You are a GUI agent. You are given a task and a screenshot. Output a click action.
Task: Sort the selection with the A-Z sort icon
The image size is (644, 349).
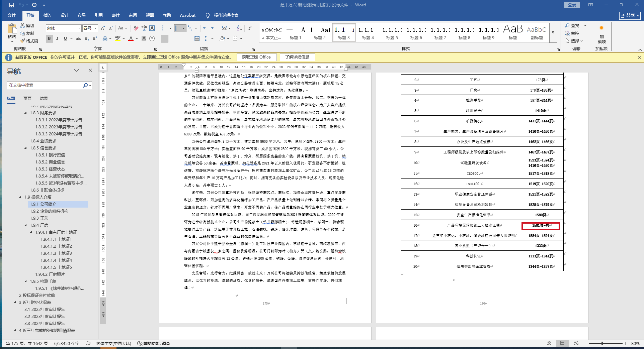pos(239,28)
